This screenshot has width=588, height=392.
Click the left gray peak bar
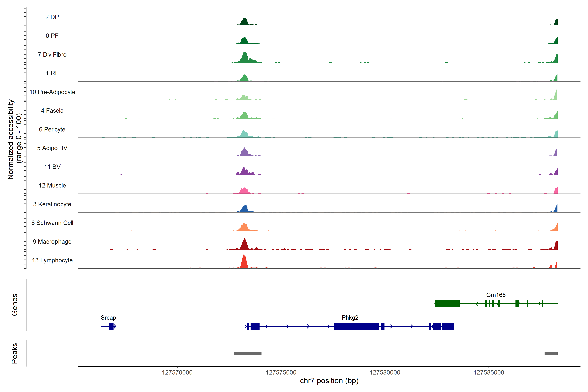[247, 353]
